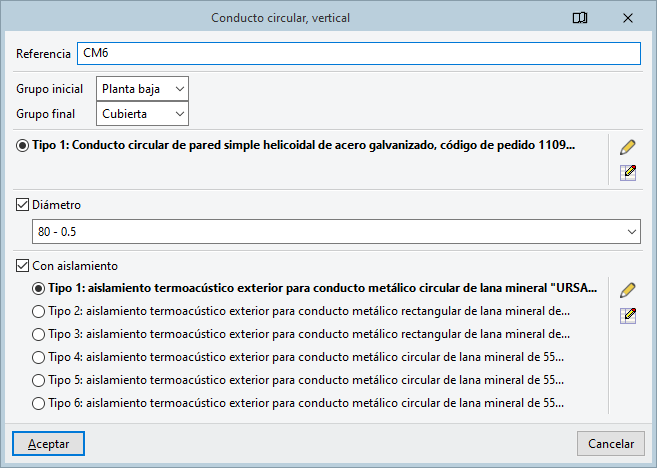The image size is (657, 468).
Task: Toggle the Con aislamiento checkbox
Action: tap(24, 267)
